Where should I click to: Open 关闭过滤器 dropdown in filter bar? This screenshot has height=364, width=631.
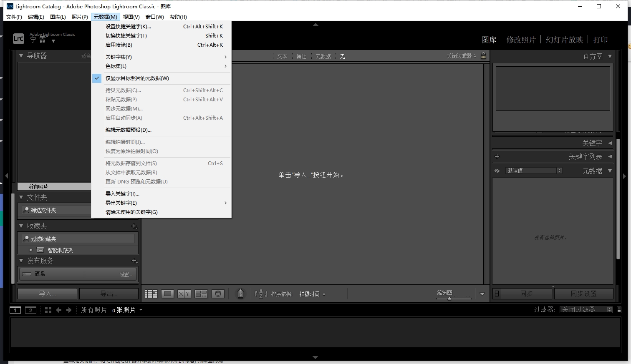tap(461, 56)
